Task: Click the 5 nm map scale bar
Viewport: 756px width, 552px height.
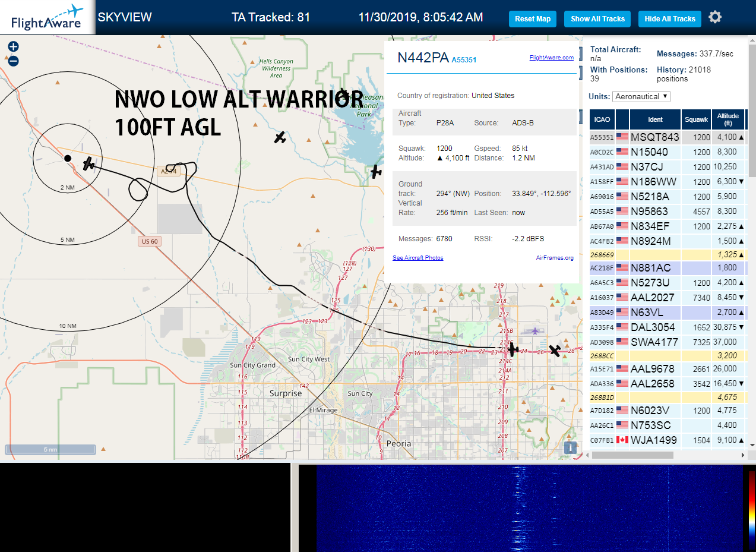Action: 50,450
